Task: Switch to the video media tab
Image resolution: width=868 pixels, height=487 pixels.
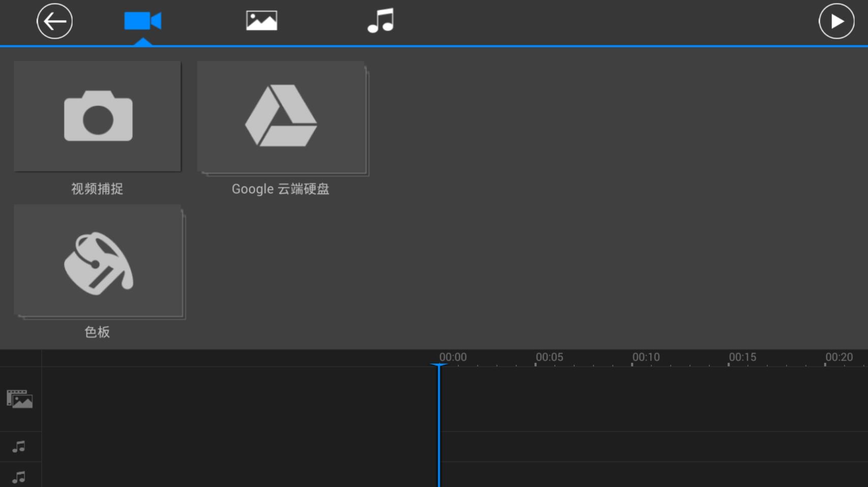Action: tap(142, 21)
